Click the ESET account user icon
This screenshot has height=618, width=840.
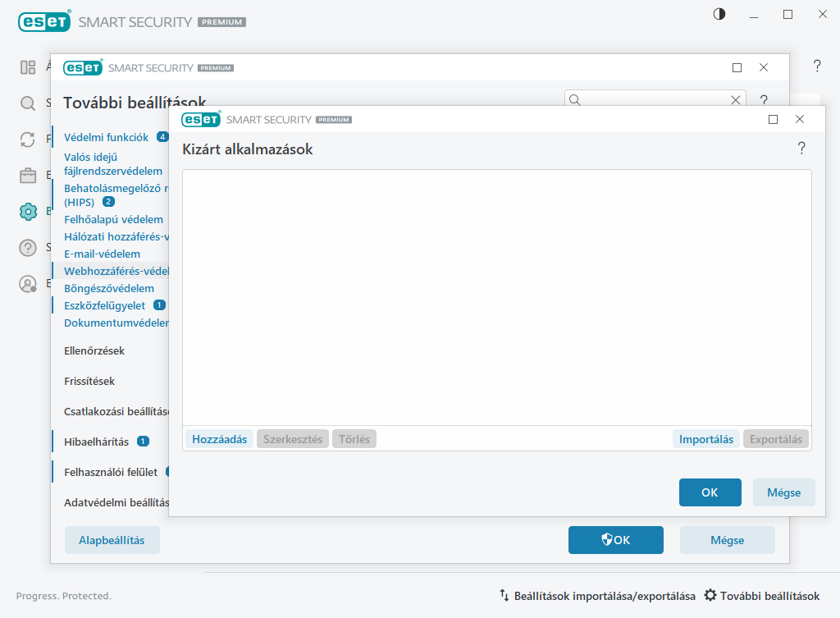(x=28, y=284)
